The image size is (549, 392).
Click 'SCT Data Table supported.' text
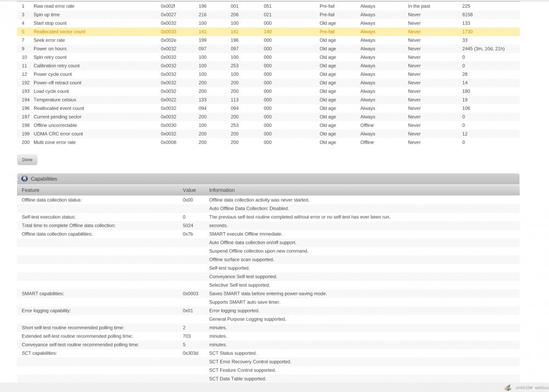pos(238,379)
